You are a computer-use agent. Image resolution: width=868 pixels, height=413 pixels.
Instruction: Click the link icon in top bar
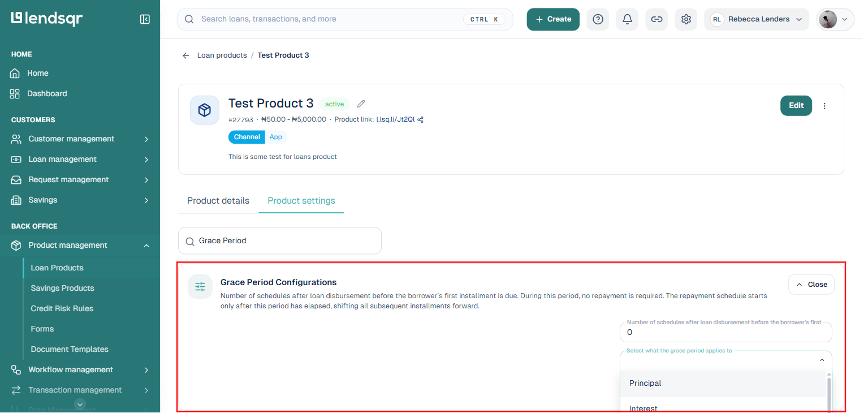657,19
